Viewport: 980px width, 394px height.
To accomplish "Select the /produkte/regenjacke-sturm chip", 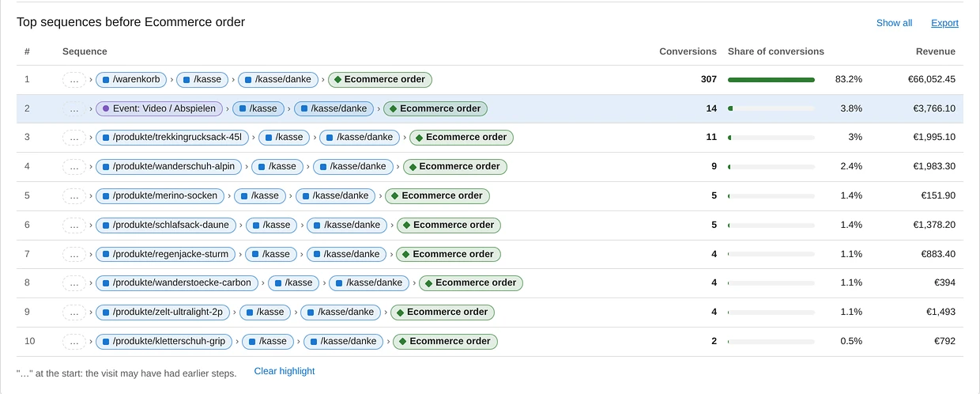I will tap(165, 254).
